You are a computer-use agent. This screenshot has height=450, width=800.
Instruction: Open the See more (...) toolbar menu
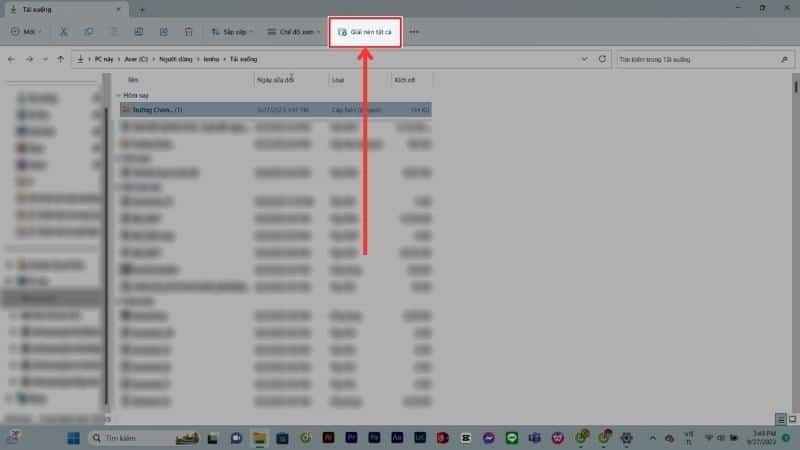tap(414, 32)
